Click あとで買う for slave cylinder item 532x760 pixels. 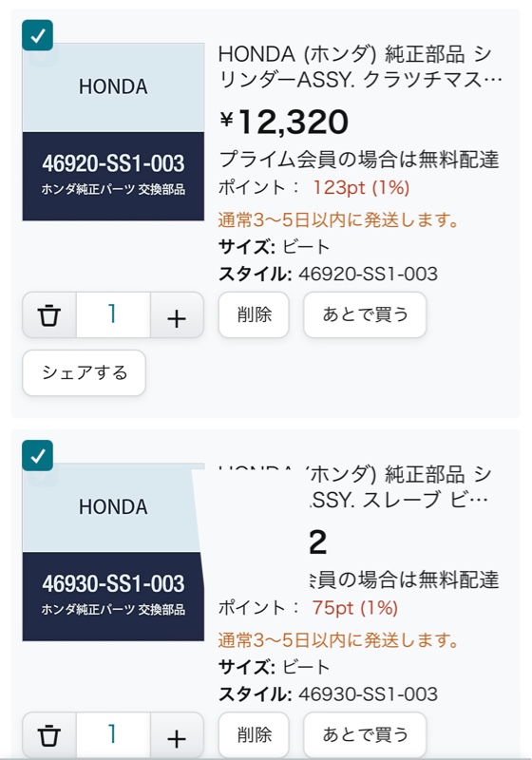pyautogui.click(x=365, y=734)
